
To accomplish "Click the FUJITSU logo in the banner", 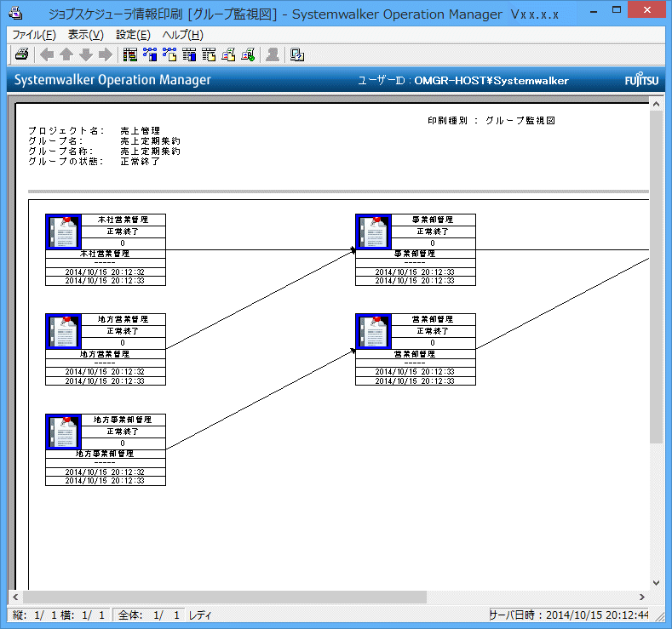I will tap(641, 80).
